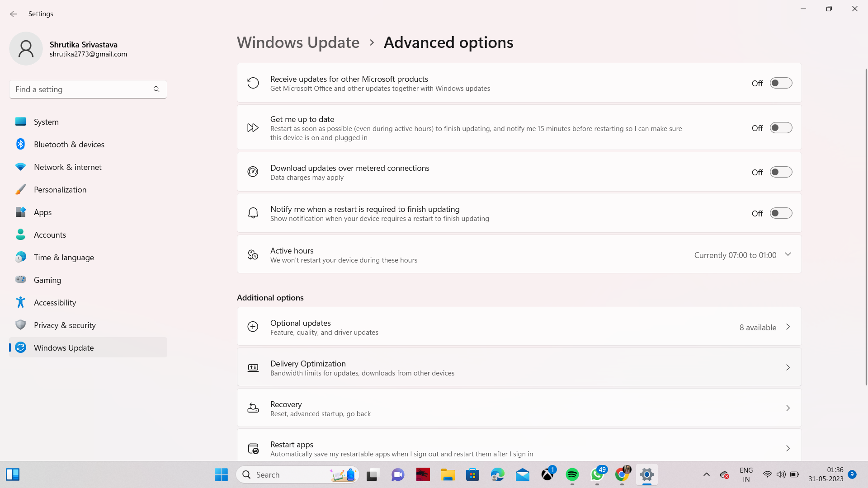Click the Windows Start button
Image resolution: width=868 pixels, height=488 pixels.
coord(221,474)
